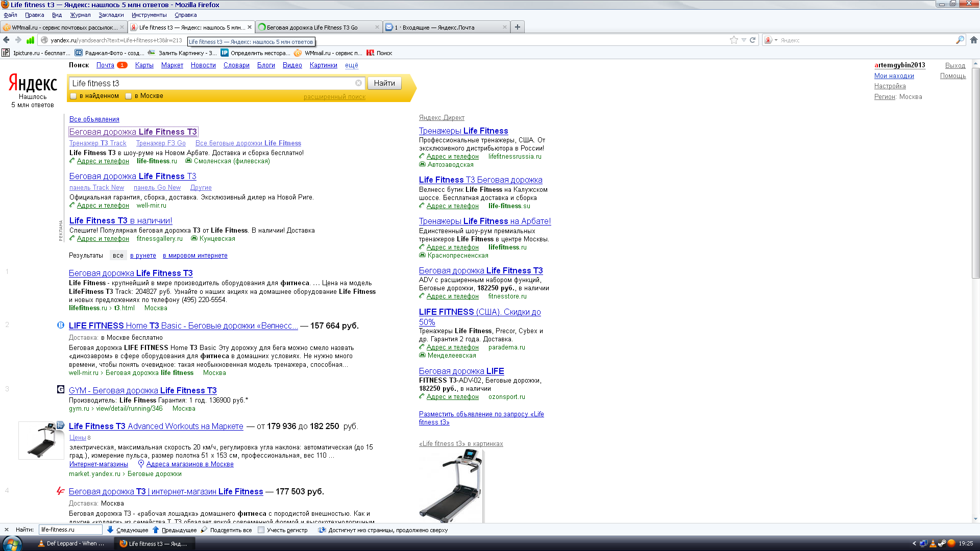The image size is (980, 551).
Task: Open GYM - Беговая дорожка Life Fitness T3 result
Action: click(x=143, y=390)
